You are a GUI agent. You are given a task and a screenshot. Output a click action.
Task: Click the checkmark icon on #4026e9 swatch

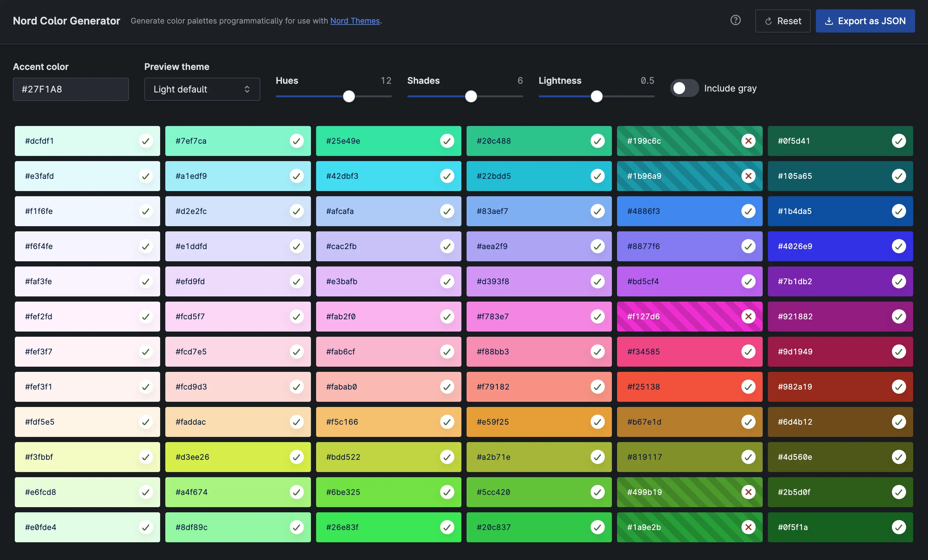click(899, 246)
